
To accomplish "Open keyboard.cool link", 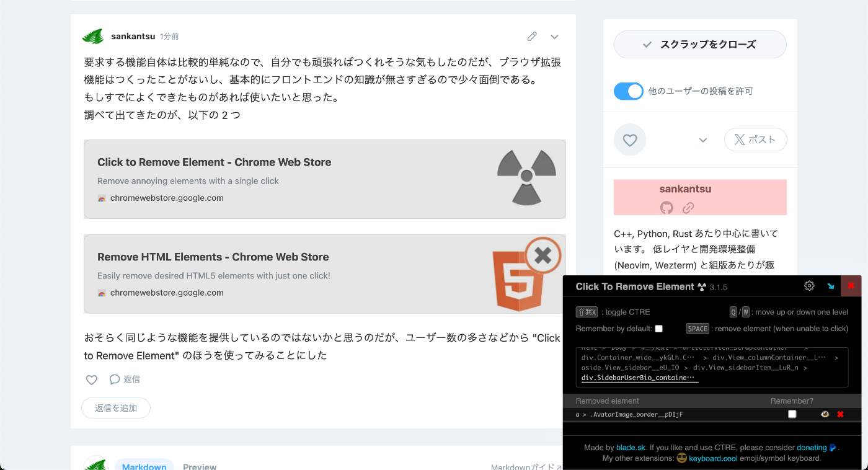I will click(713, 458).
